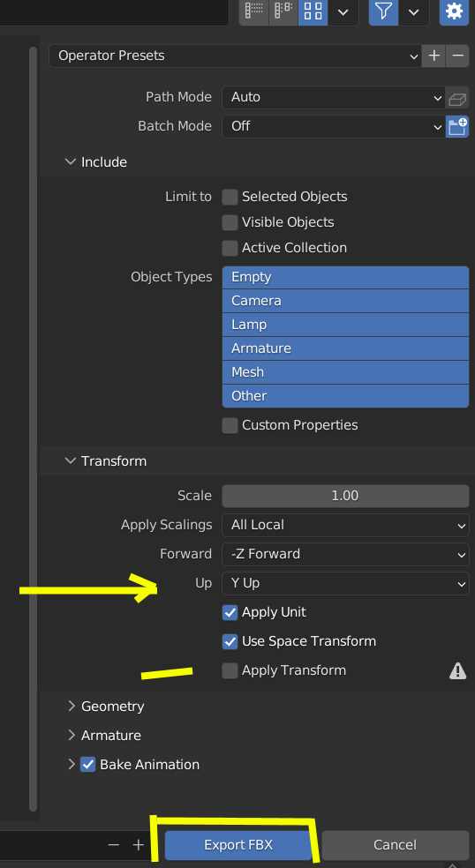Screen dimensions: 475x868
Task: Toggle embed textures icon beside Path Mode
Action: [457, 99]
